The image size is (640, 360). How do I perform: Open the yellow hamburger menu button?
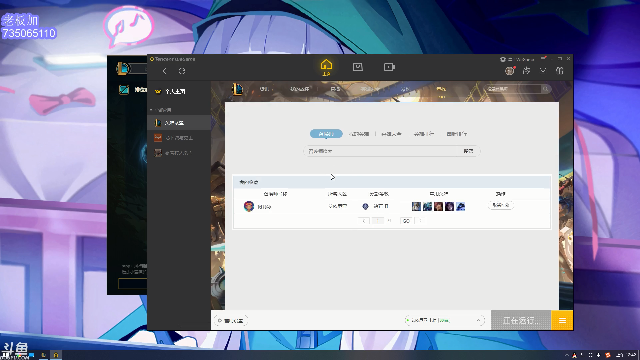(562, 320)
